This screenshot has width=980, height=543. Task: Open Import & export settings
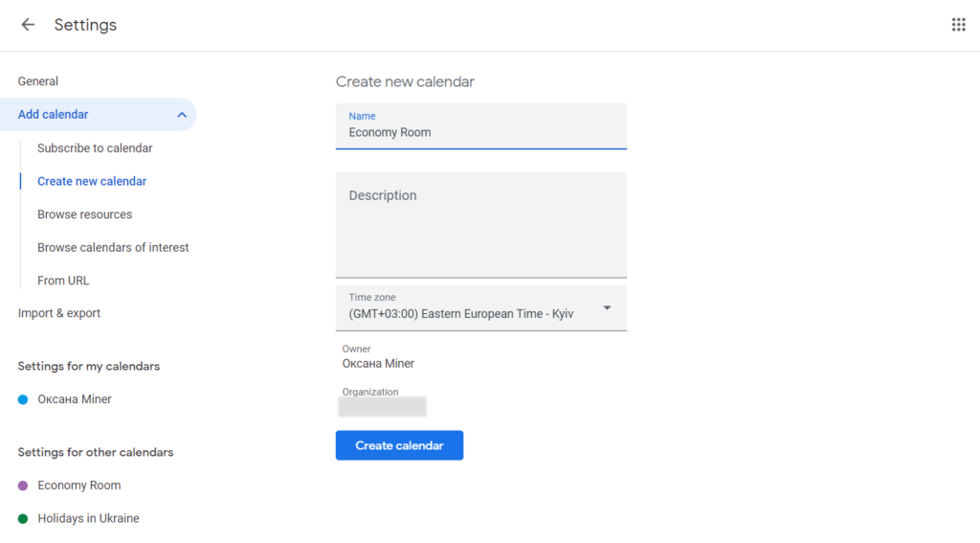(58, 313)
